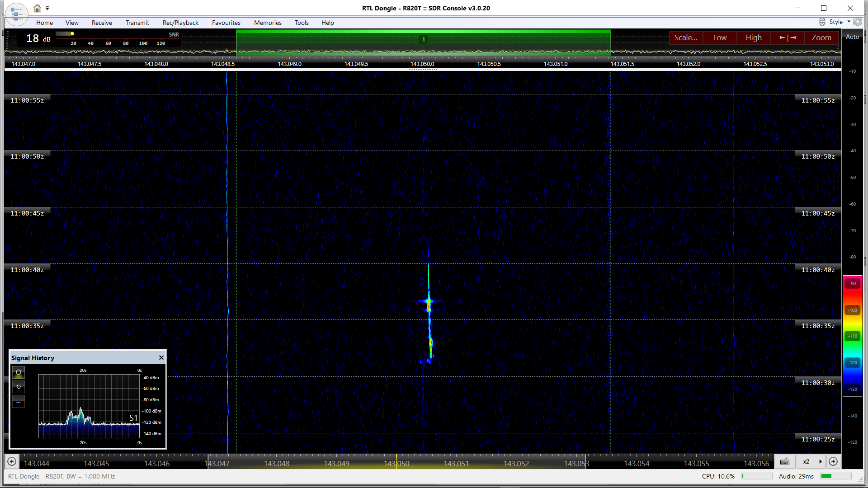This screenshot has width=868, height=488.
Task: Click the High waterfall level button
Action: (754, 38)
